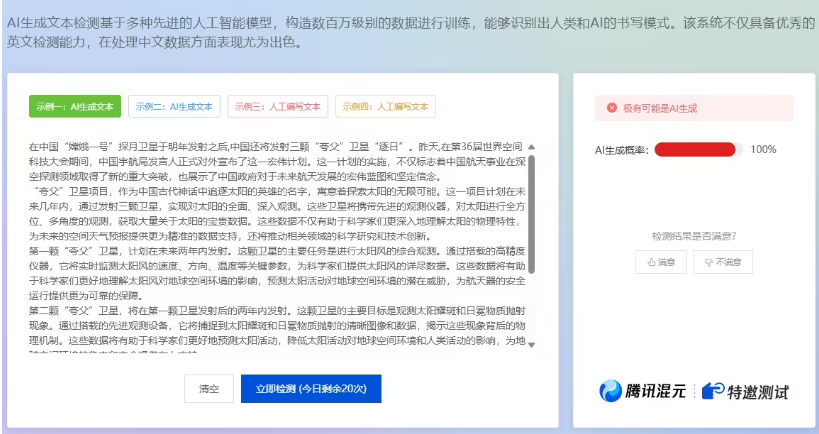819x434 pixels.
Task: Click the red error icon beside 极有可能是AI生成
Action: 612,108
